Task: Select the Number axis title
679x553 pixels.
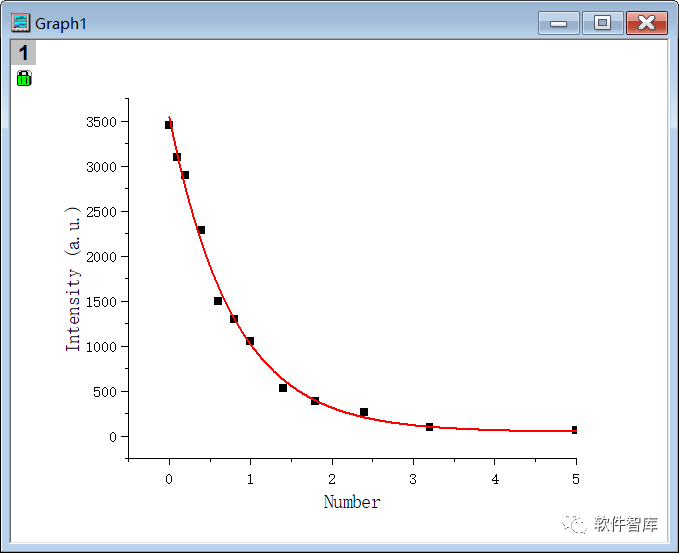Action: (352, 502)
